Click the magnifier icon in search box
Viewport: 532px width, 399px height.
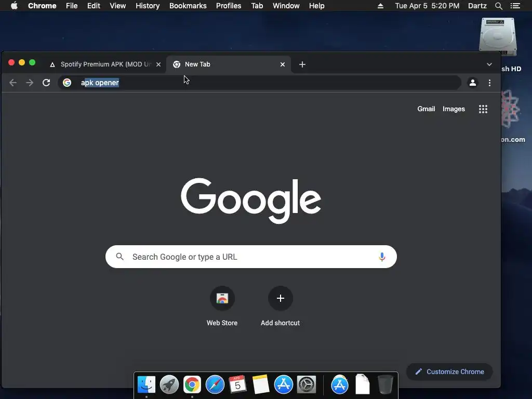[x=120, y=257]
